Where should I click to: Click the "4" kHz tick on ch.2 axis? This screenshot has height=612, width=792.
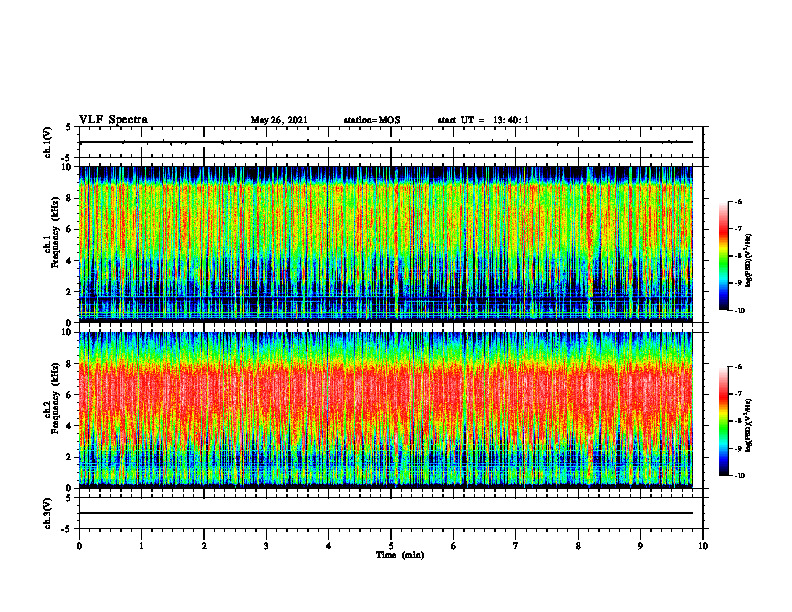[x=70, y=426]
